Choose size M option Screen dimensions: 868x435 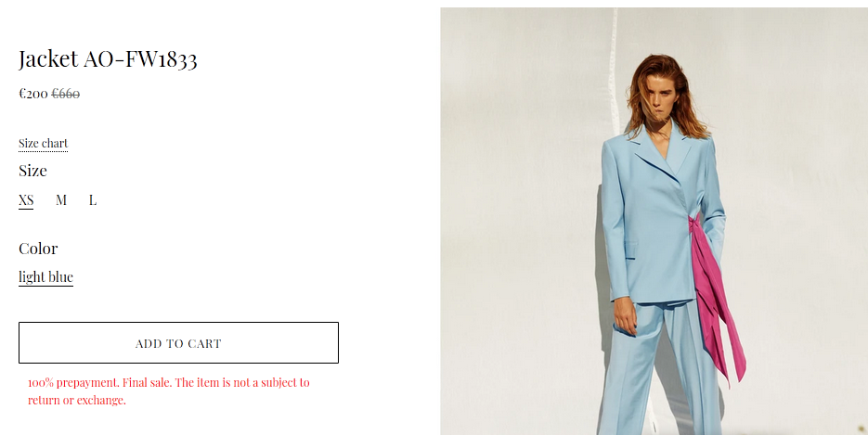pos(61,200)
